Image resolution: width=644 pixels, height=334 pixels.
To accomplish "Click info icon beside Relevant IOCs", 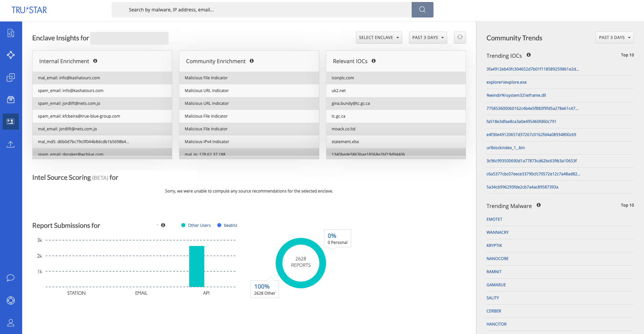I will (x=374, y=61).
